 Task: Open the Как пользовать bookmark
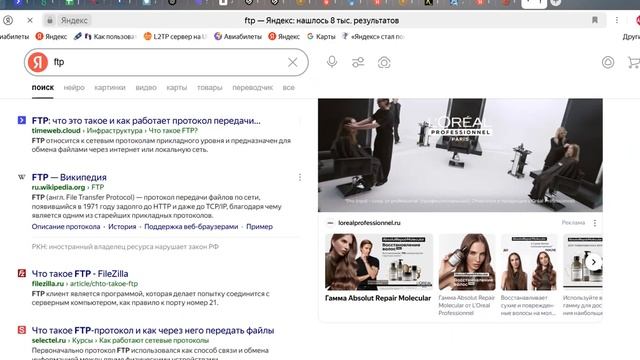pyautogui.click(x=105, y=36)
